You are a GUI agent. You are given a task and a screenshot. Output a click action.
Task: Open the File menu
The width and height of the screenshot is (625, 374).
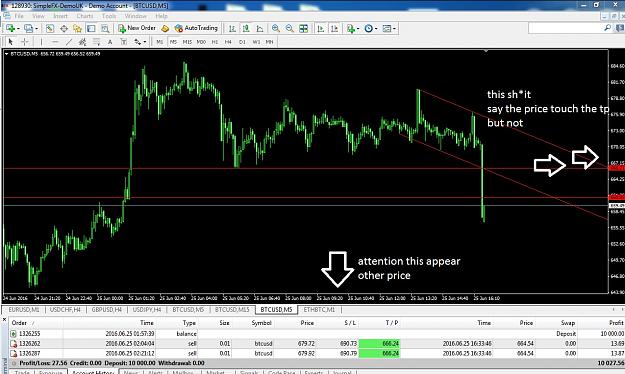[x=19, y=16]
